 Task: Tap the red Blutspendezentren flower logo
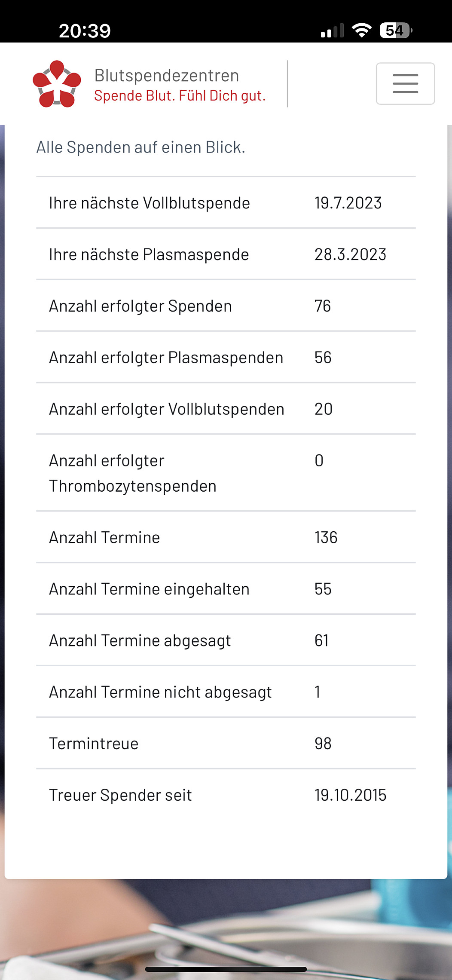click(x=57, y=84)
